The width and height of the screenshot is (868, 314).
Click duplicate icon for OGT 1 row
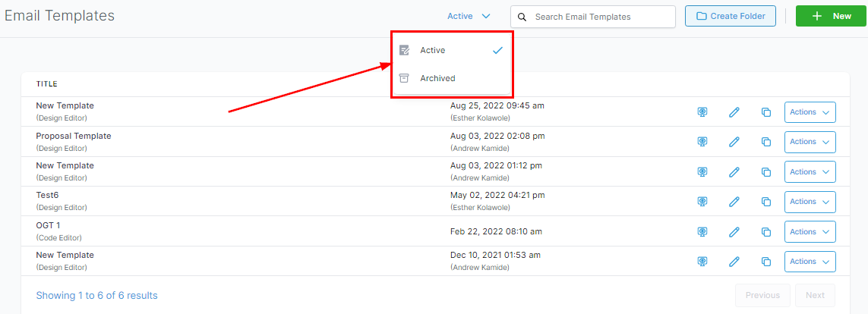click(x=766, y=232)
